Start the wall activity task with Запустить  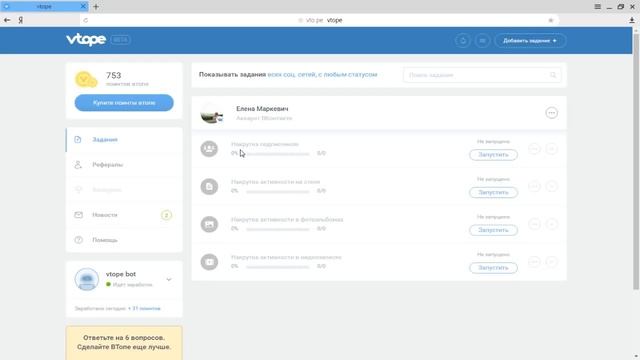click(493, 192)
